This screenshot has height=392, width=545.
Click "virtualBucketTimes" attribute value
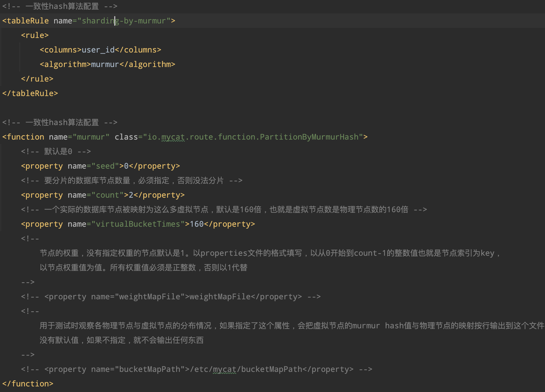(x=138, y=224)
